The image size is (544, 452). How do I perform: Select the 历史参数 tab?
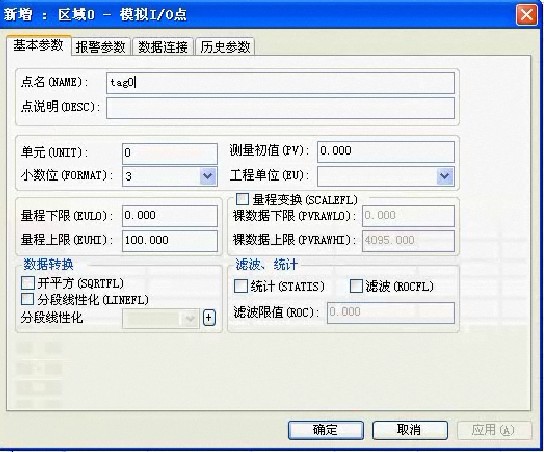tap(225, 46)
